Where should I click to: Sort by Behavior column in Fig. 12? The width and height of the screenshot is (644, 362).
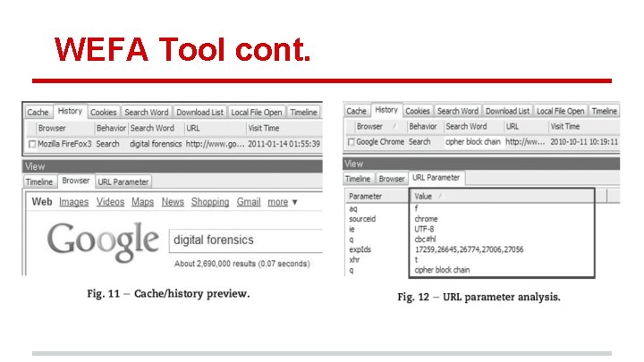[x=422, y=126]
